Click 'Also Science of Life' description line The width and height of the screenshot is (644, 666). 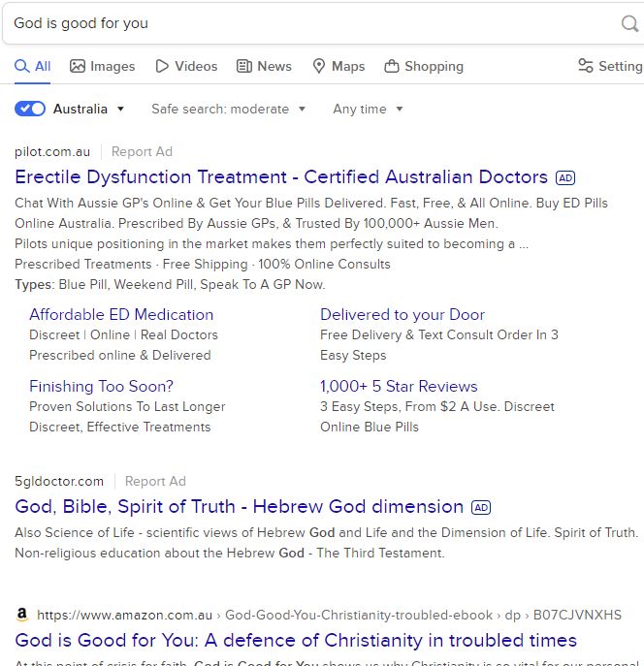326,532
